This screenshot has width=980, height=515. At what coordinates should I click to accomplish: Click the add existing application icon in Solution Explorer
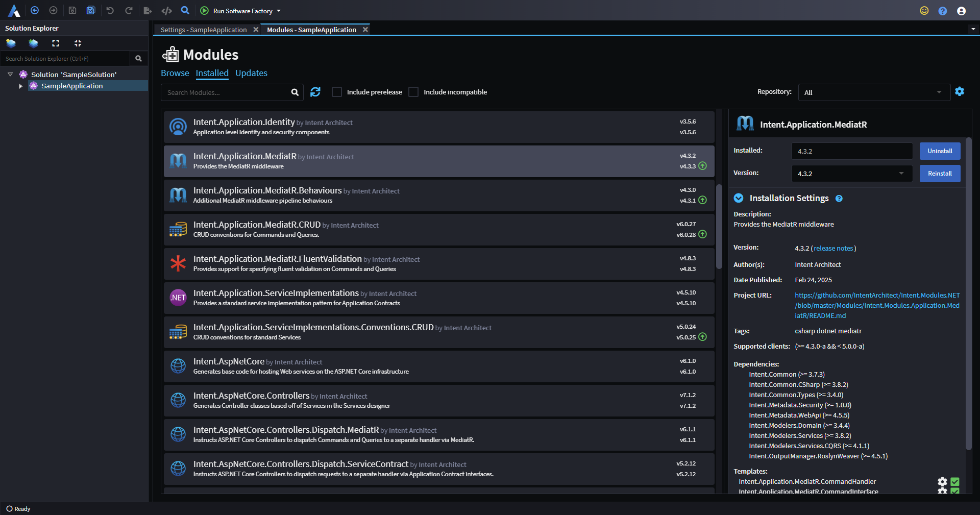(33, 43)
